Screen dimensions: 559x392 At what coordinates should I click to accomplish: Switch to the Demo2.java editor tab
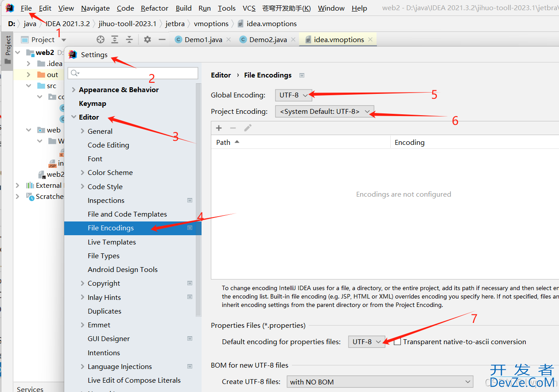click(x=268, y=39)
